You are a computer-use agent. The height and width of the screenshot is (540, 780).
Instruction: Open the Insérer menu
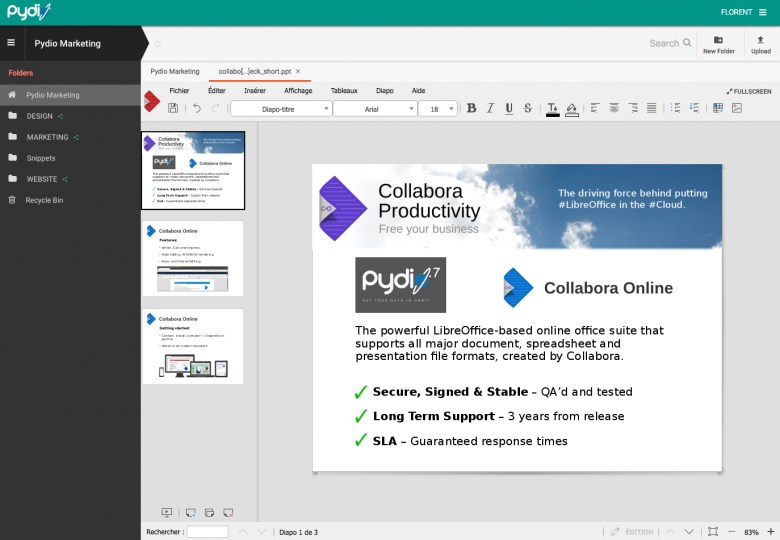click(255, 90)
